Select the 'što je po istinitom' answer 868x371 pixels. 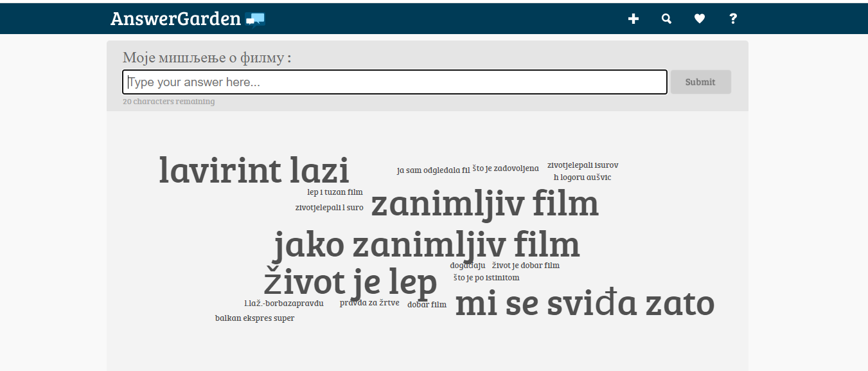486,278
